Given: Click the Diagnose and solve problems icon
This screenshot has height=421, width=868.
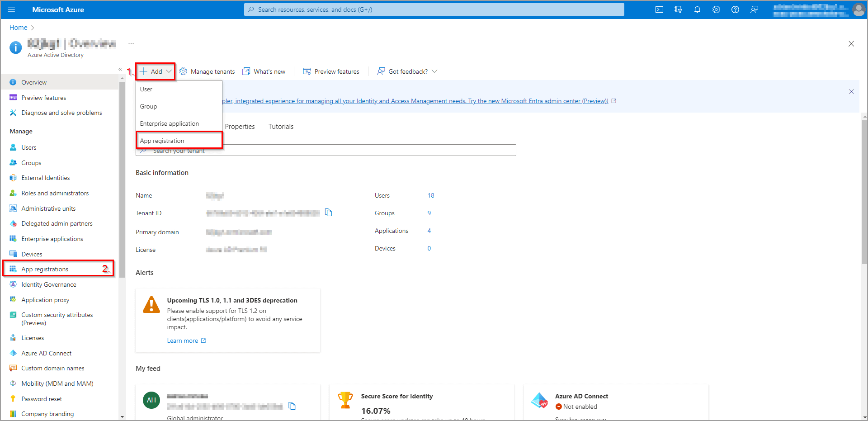Looking at the screenshot, I should [13, 113].
